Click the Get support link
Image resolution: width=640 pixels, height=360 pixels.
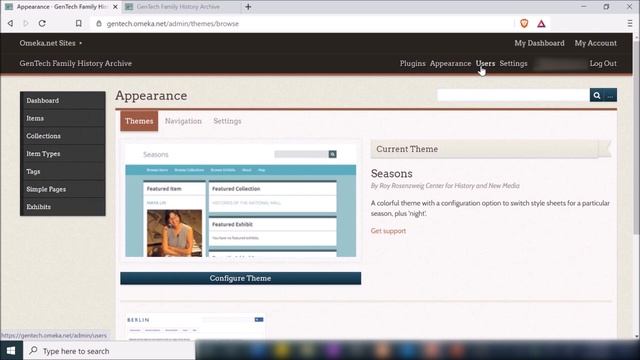(388, 231)
